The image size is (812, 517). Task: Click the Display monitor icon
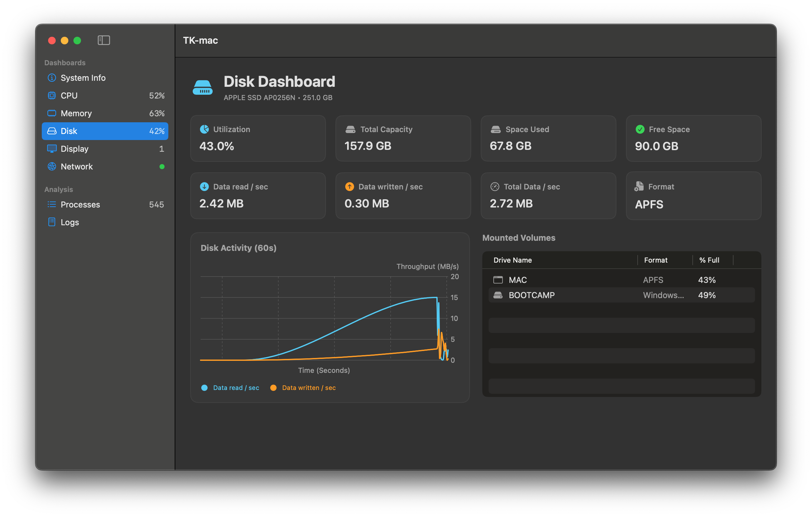point(52,149)
